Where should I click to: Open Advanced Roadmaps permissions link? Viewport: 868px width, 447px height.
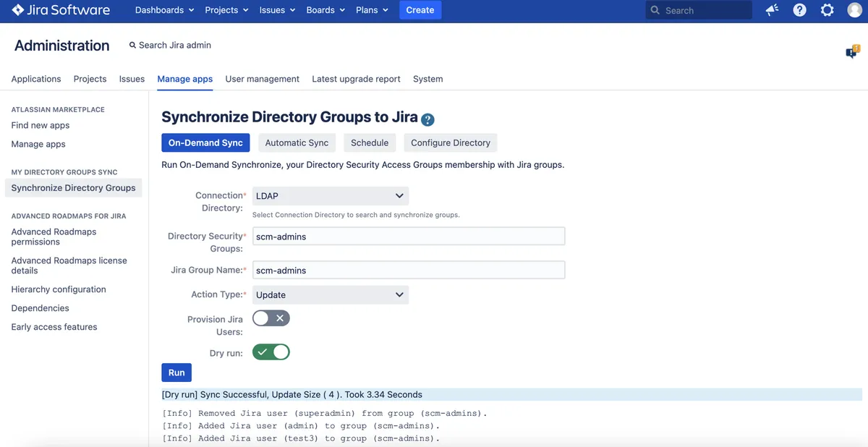click(54, 237)
